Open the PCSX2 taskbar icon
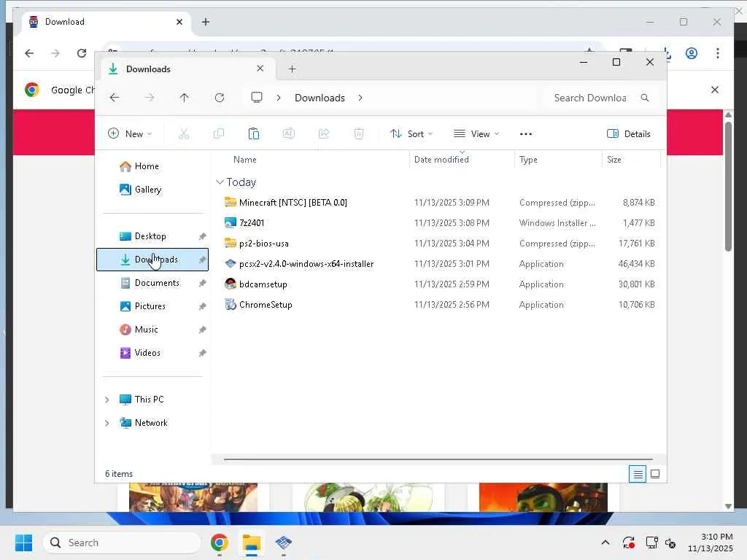The height and width of the screenshot is (560, 747). (x=284, y=542)
